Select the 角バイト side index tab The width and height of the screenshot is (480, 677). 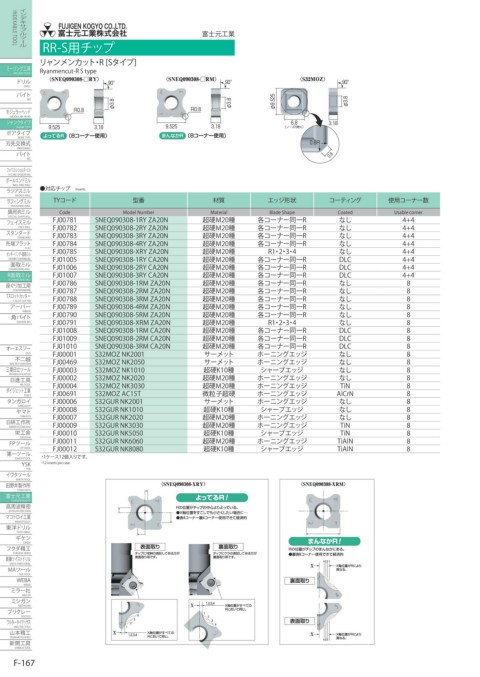[x=16, y=319]
